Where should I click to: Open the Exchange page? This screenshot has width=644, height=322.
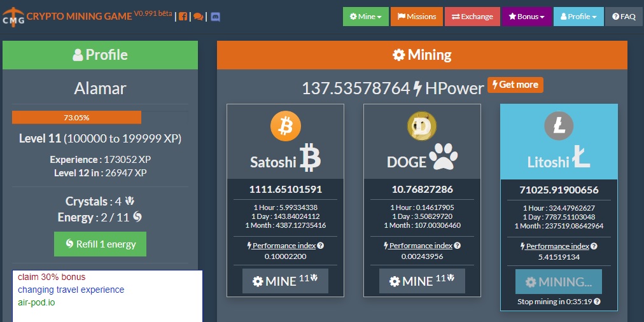click(x=472, y=17)
